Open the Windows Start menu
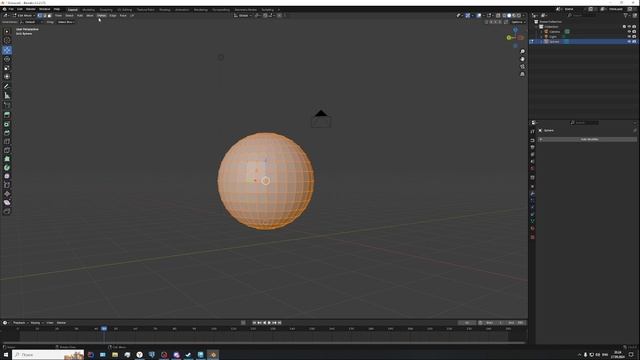The width and height of the screenshot is (640, 360). [x=6, y=355]
